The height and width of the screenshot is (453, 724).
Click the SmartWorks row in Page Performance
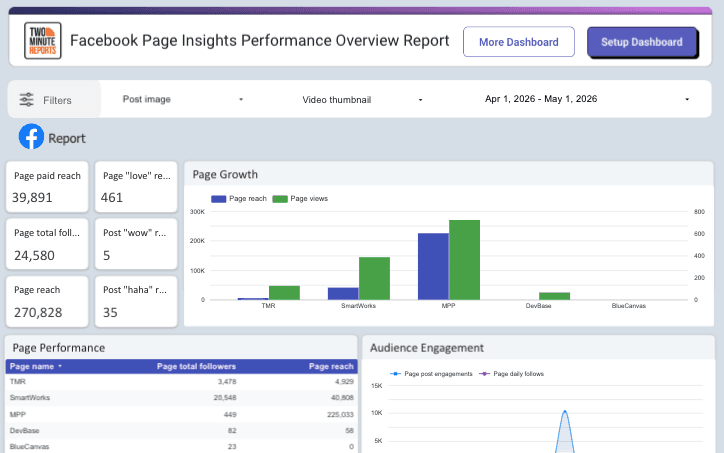[181, 398]
